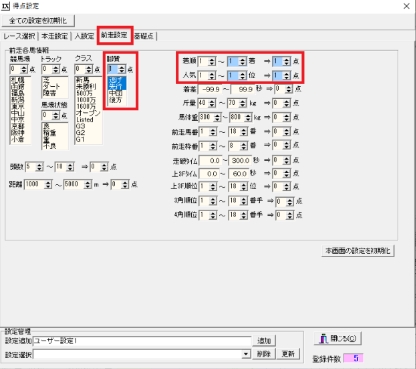
Task: Click the 馬体重 maximum weight spinner
Action: 240,117
